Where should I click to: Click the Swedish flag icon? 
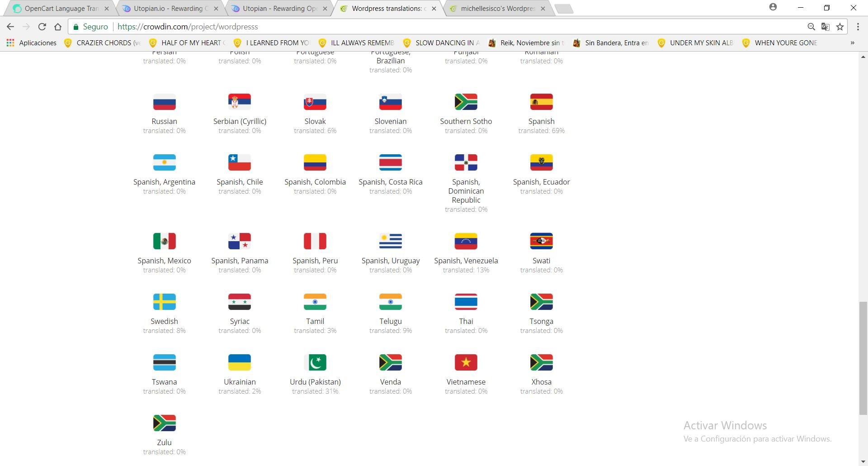point(164,302)
